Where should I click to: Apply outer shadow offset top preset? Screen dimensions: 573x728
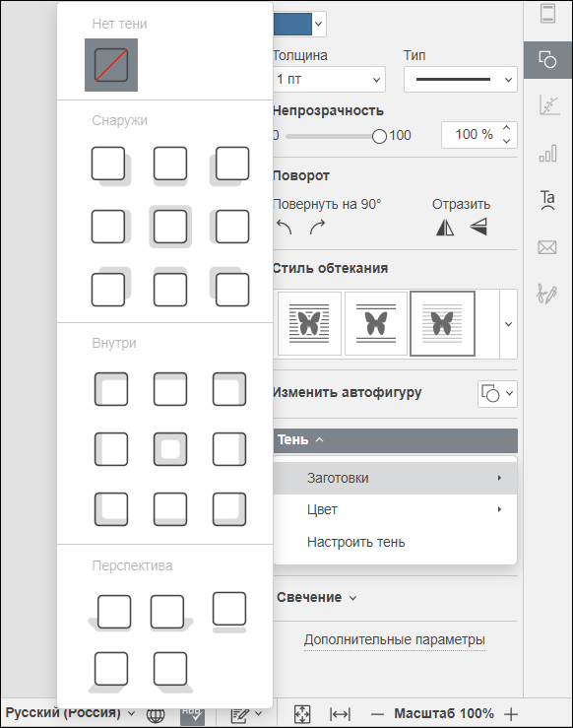tap(170, 287)
